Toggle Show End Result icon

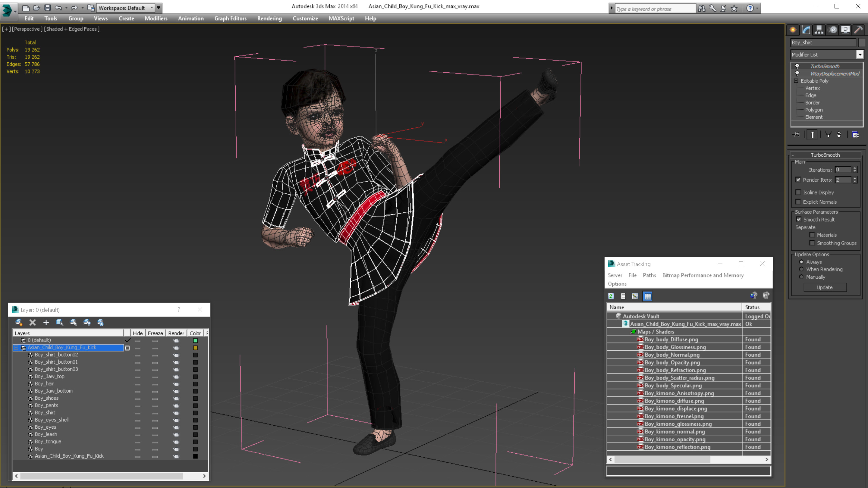(x=813, y=134)
